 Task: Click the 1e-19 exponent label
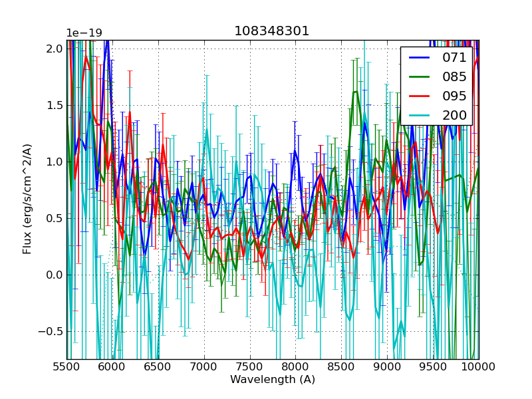click(x=84, y=33)
